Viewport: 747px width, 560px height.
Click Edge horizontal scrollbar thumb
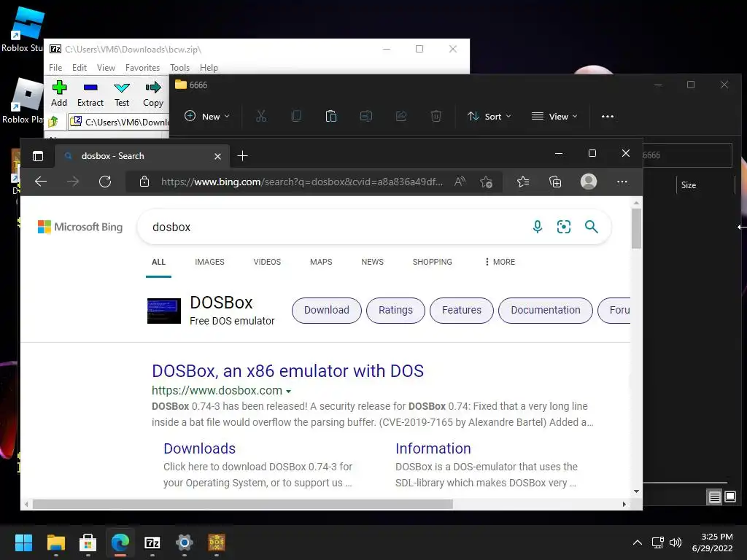pyautogui.click(x=243, y=504)
